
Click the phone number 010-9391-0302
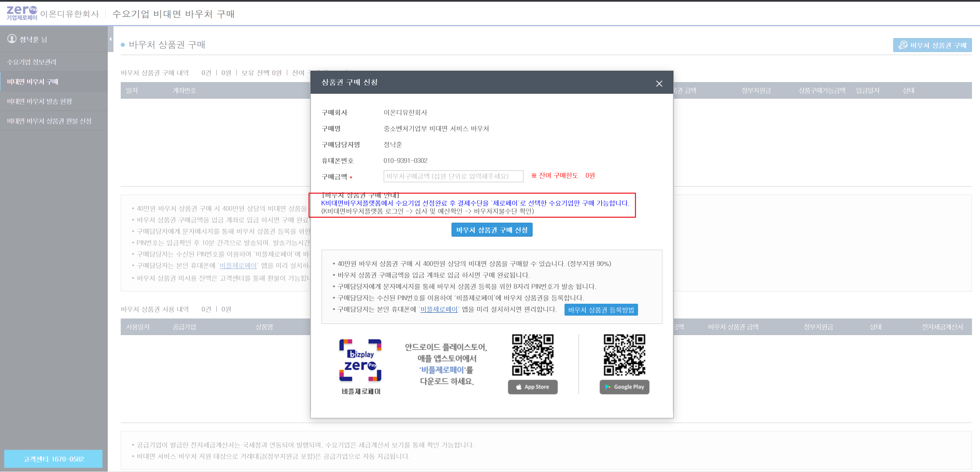(x=405, y=161)
